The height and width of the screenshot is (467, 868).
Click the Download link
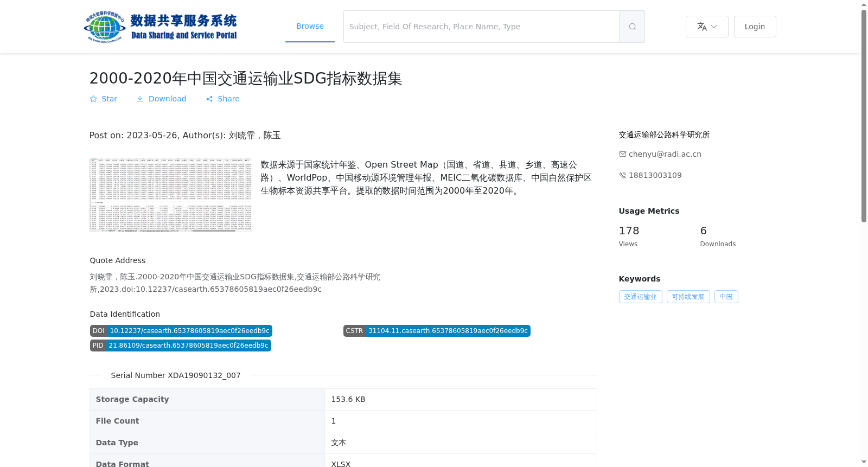[x=161, y=99]
